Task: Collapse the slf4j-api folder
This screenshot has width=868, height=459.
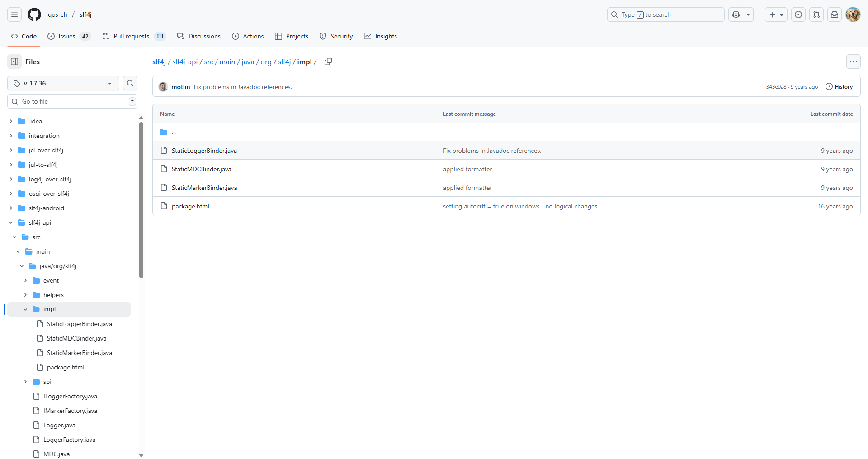Action: [x=11, y=222]
